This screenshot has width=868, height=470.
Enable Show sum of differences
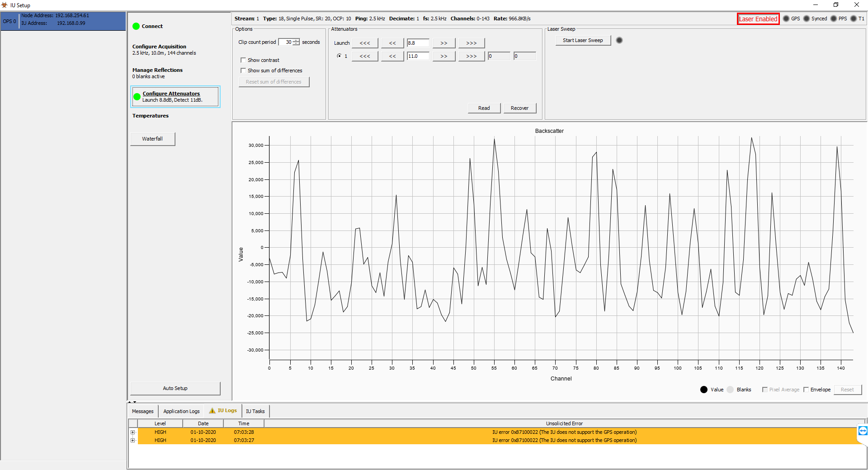coord(244,70)
